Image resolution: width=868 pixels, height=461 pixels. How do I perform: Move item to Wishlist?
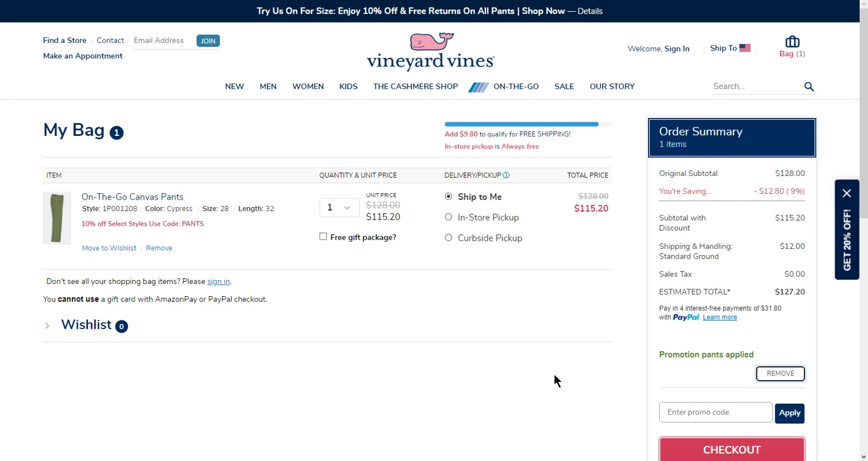[x=109, y=248]
